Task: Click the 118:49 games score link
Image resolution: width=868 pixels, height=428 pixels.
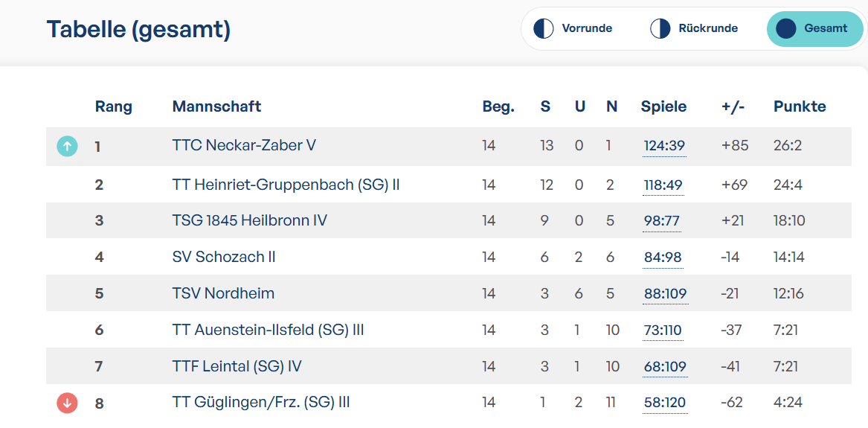Action: [663, 185]
